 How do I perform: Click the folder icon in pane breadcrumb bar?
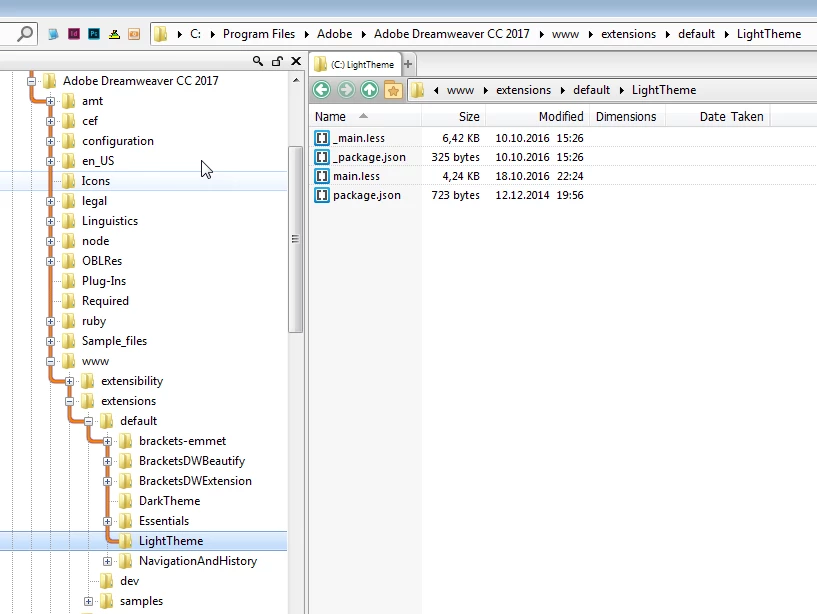[x=417, y=90]
